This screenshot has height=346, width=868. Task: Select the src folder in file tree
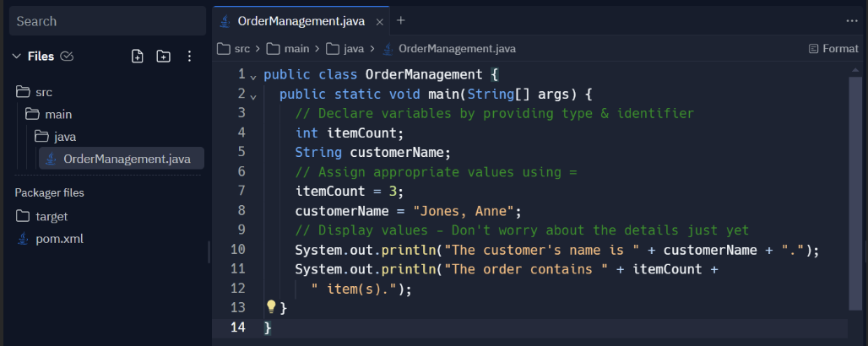[x=35, y=92]
